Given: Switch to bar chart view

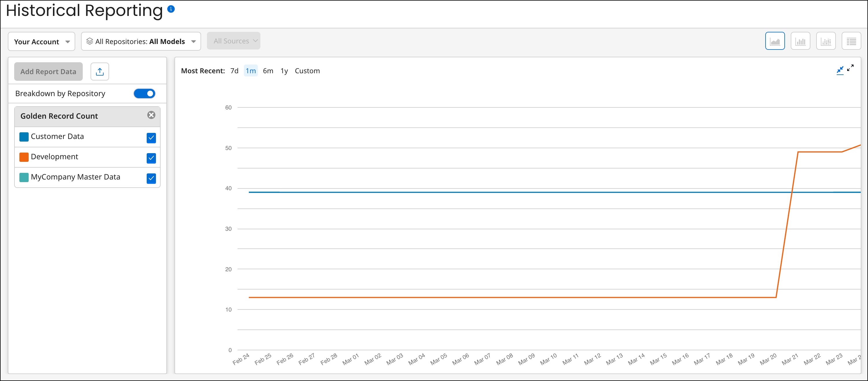Looking at the screenshot, I should [800, 41].
